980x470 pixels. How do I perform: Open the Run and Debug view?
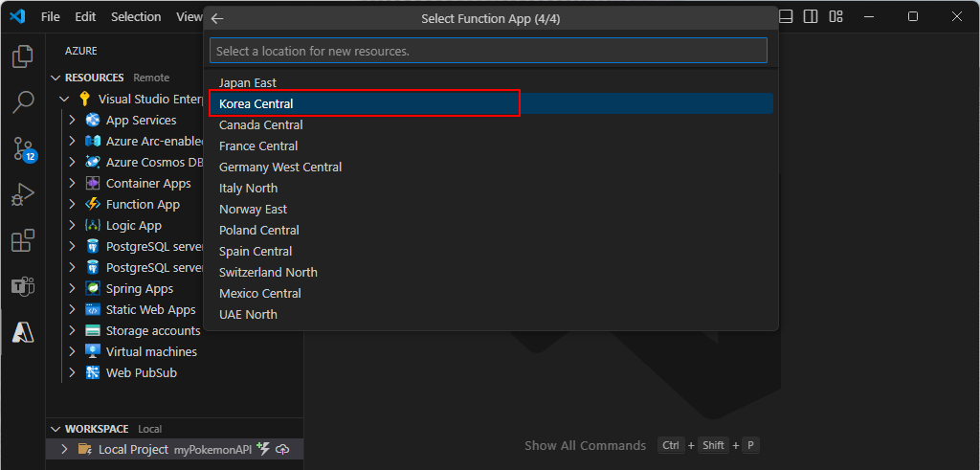pyautogui.click(x=23, y=195)
